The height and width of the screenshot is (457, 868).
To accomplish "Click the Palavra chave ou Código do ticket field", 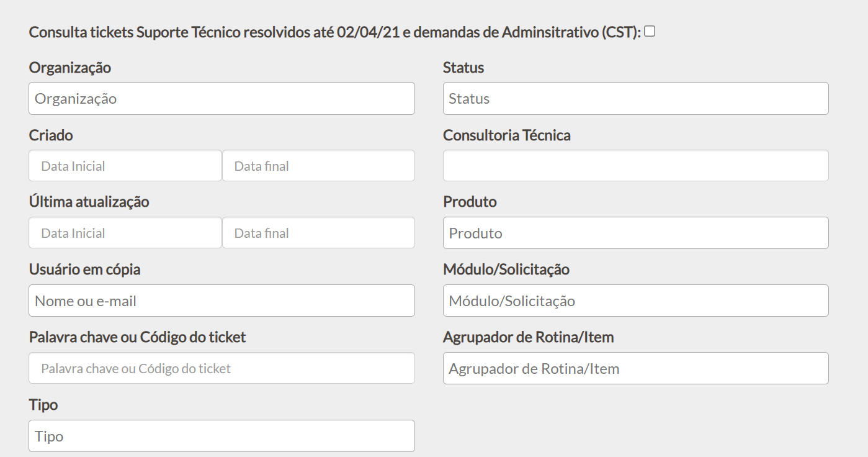I will 220,368.
